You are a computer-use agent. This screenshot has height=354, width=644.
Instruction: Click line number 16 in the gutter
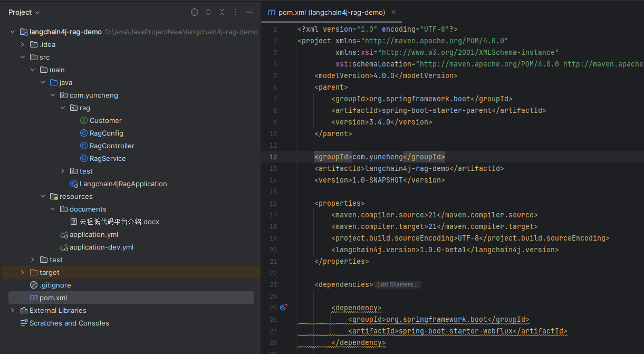click(273, 203)
